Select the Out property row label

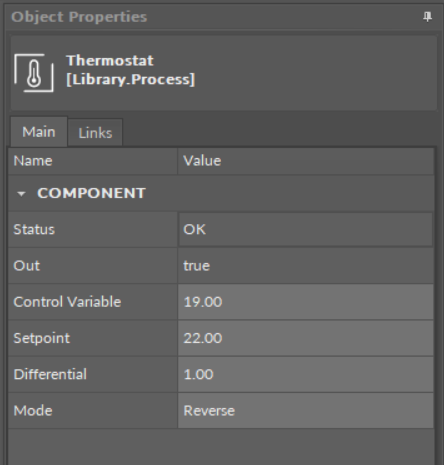(93, 266)
